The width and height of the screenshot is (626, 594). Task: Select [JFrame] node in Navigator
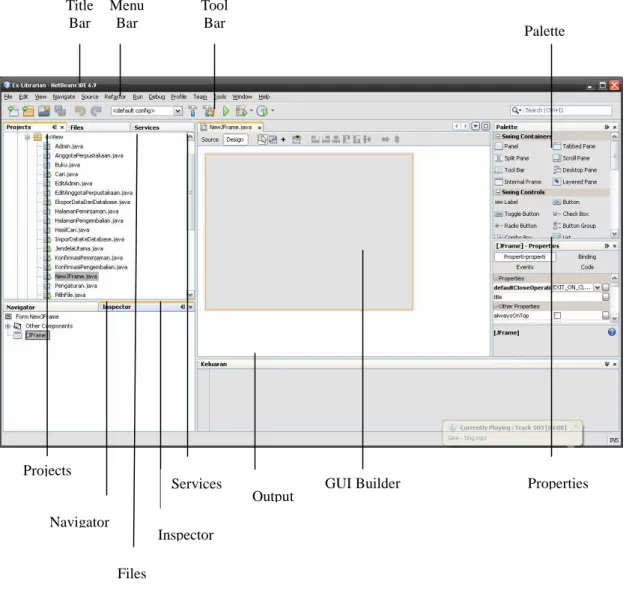37,335
